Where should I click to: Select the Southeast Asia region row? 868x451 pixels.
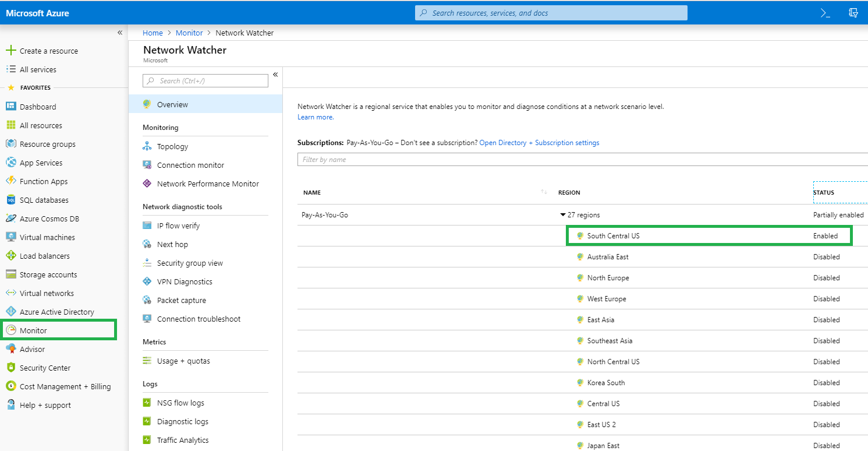(582, 341)
